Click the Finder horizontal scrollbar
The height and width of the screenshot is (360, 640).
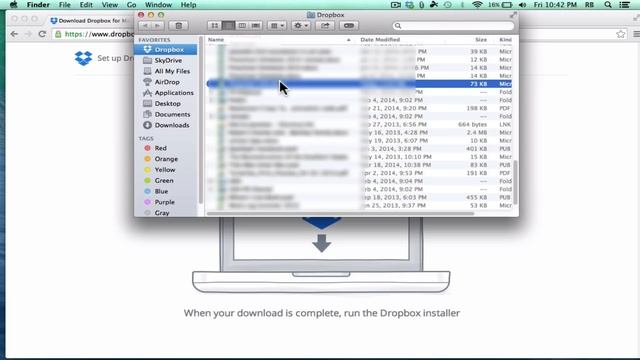[x=340, y=213]
